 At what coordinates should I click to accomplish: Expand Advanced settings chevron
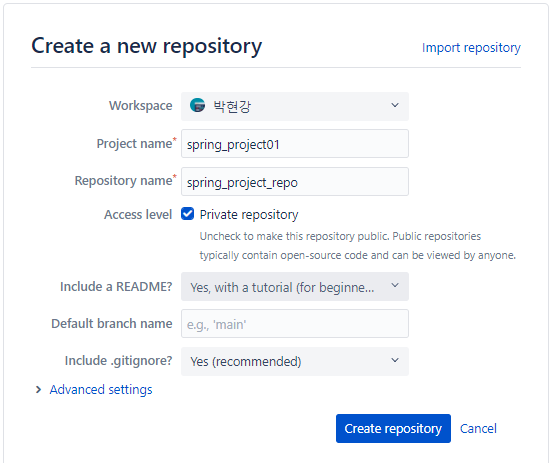(x=38, y=390)
